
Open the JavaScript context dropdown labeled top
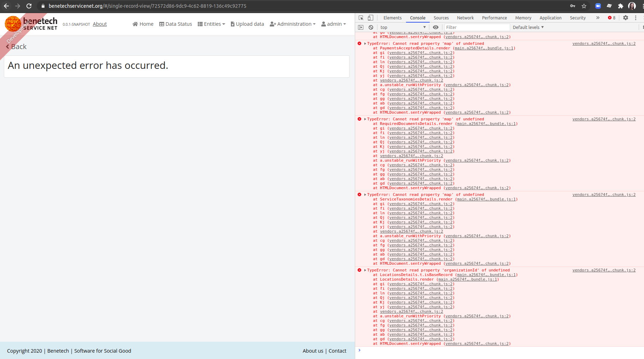pyautogui.click(x=402, y=27)
